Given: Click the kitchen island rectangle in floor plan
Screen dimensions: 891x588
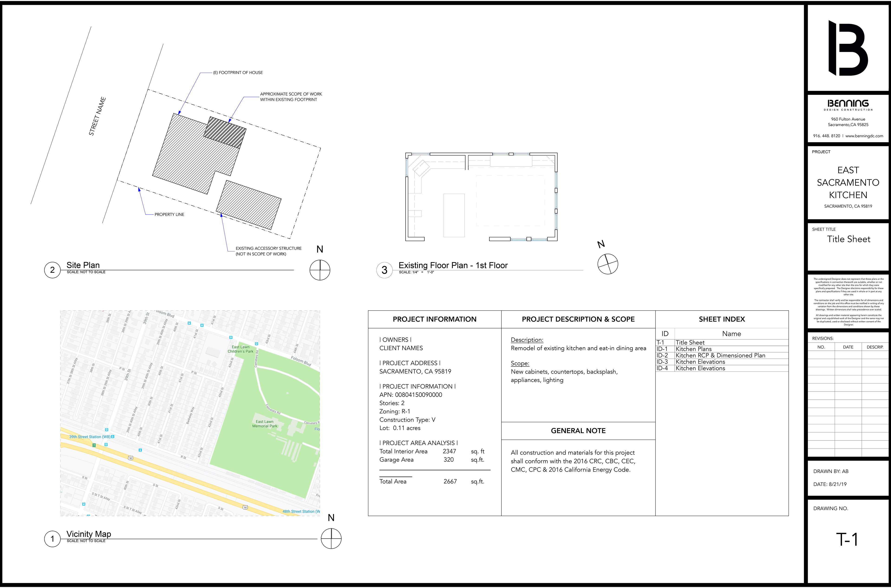Looking at the screenshot, I should (454, 215).
